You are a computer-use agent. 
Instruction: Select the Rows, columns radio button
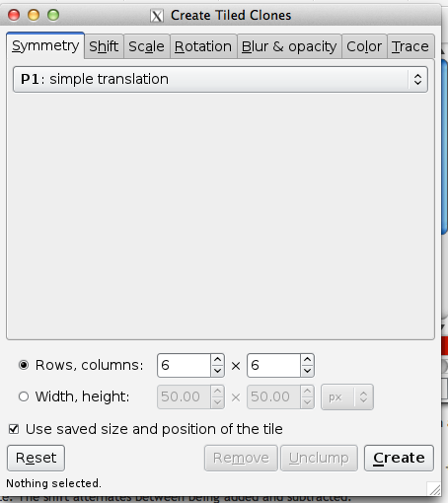pos(24,365)
